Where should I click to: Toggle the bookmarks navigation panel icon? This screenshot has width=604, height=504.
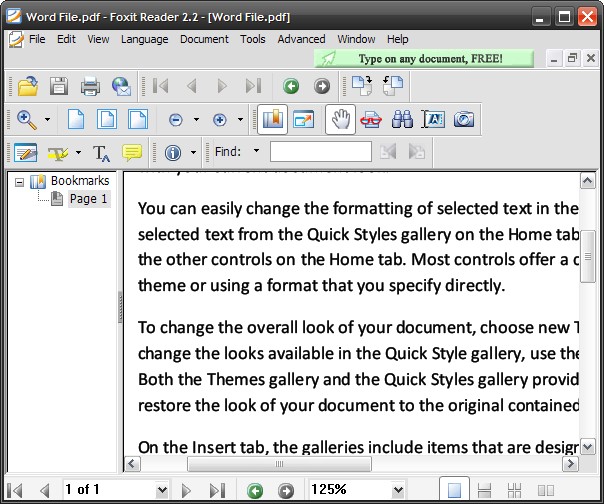click(x=272, y=119)
